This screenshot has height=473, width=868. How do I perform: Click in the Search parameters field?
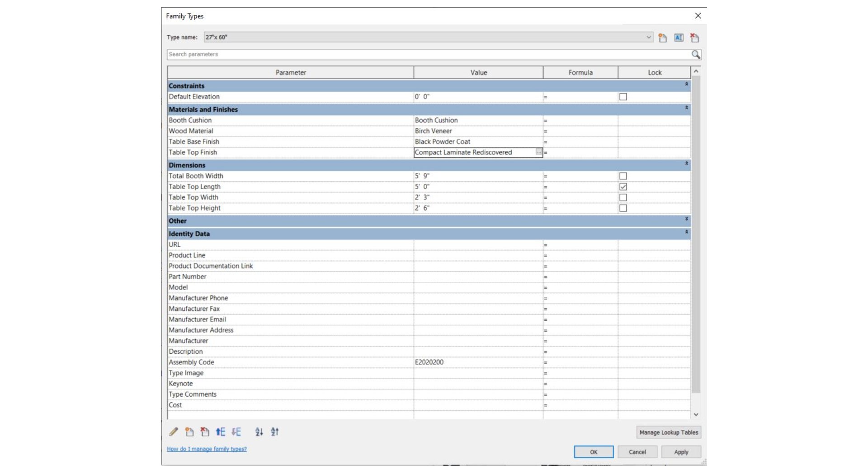tap(429, 54)
